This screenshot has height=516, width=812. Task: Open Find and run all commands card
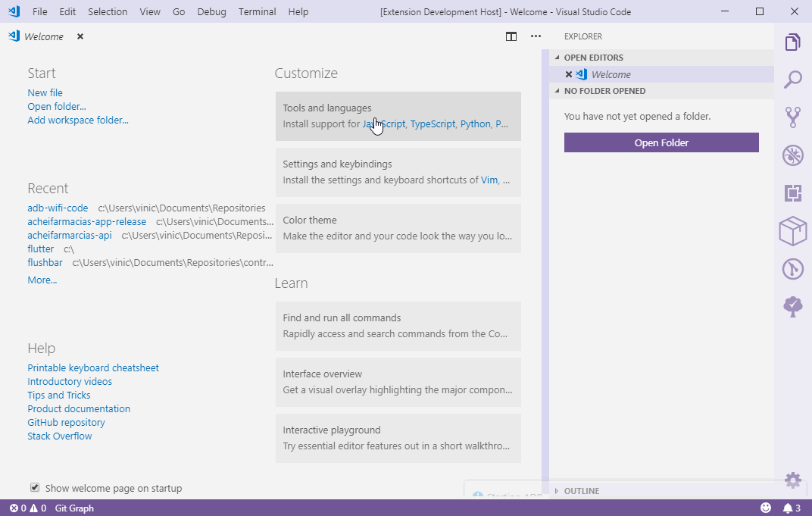point(398,327)
